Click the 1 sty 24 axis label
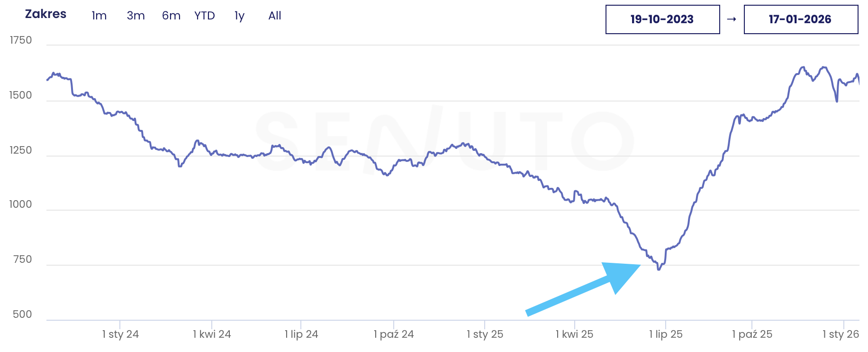Viewport: 868px width, 352px height. pos(120,334)
